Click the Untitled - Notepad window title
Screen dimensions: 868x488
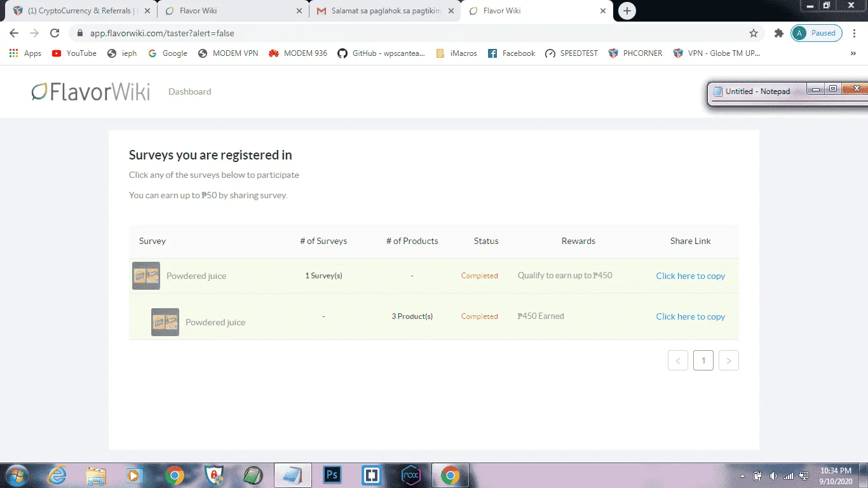758,91
